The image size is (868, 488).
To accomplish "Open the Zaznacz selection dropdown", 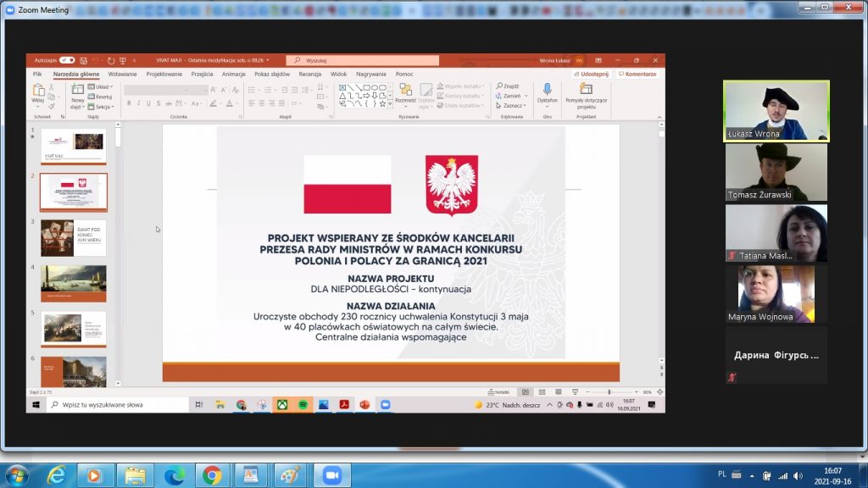I will 512,106.
